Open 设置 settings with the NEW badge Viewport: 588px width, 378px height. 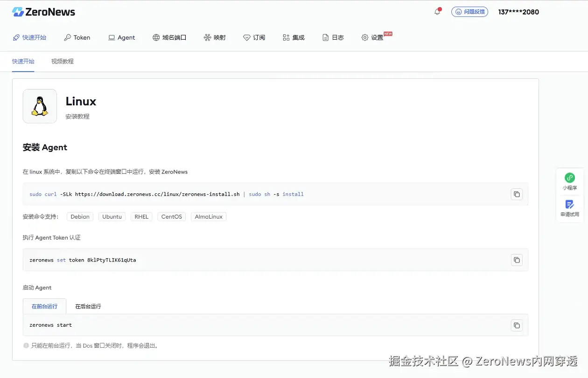[377, 37]
